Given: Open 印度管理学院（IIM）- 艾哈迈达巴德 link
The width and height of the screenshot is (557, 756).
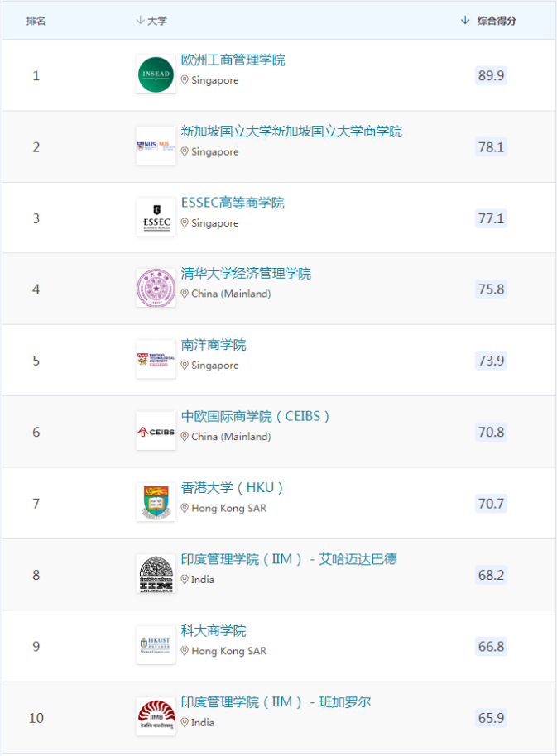Looking at the screenshot, I should 289,559.
